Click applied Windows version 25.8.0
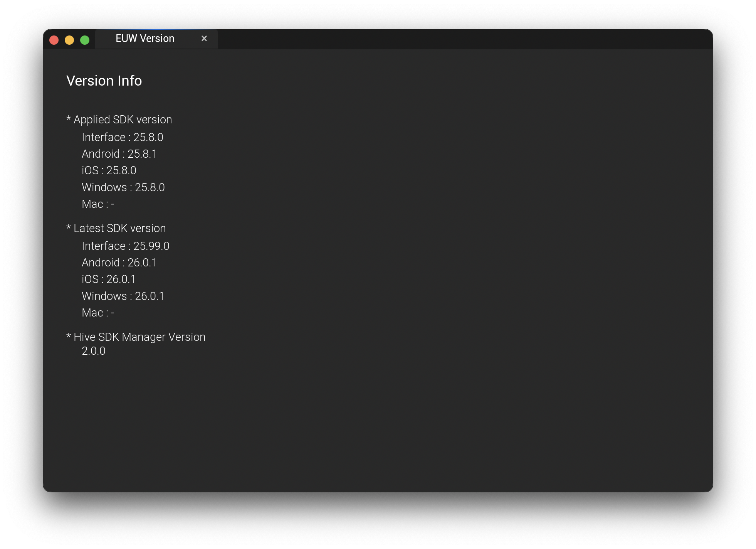This screenshot has width=756, height=549. 123,187
